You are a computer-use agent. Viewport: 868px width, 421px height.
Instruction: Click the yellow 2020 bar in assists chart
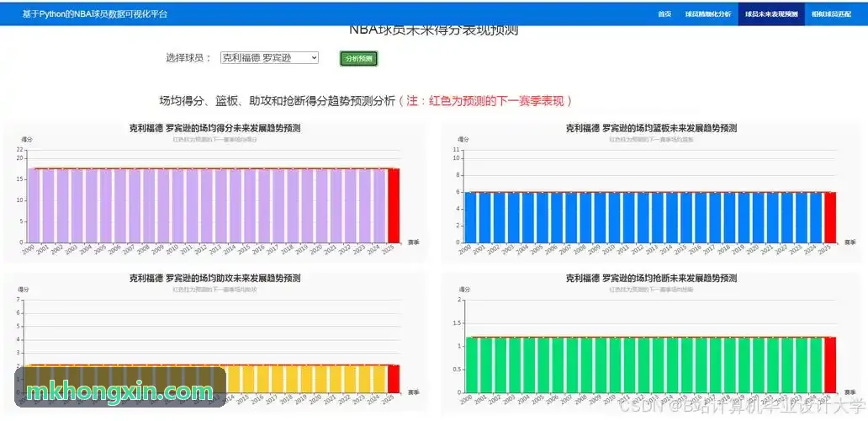(321, 379)
